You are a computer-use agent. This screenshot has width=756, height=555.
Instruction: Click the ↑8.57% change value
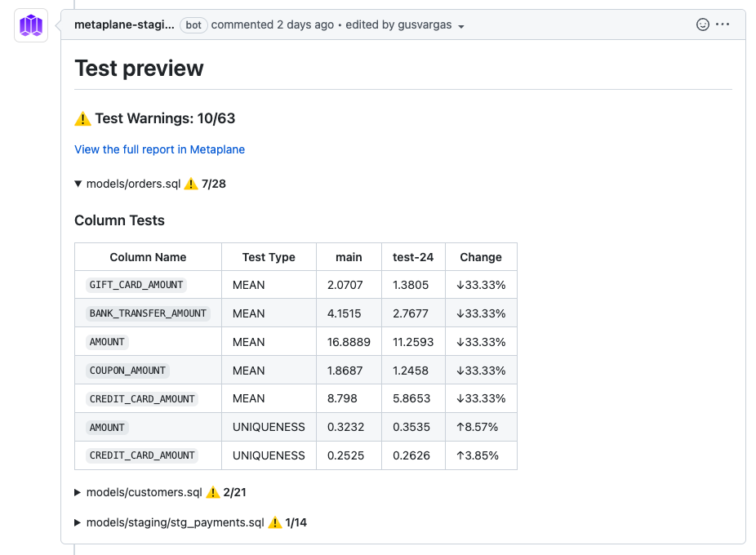coord(478,427)
